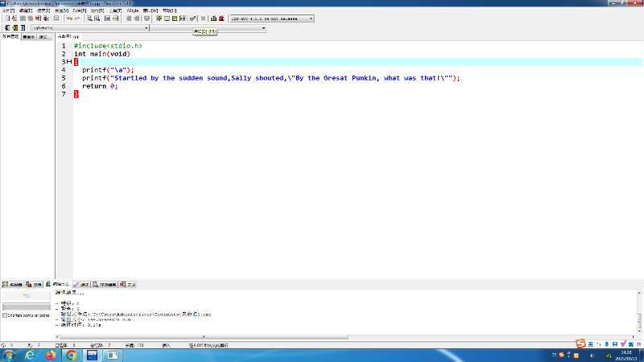Open the Edit menu

[26, 10]
